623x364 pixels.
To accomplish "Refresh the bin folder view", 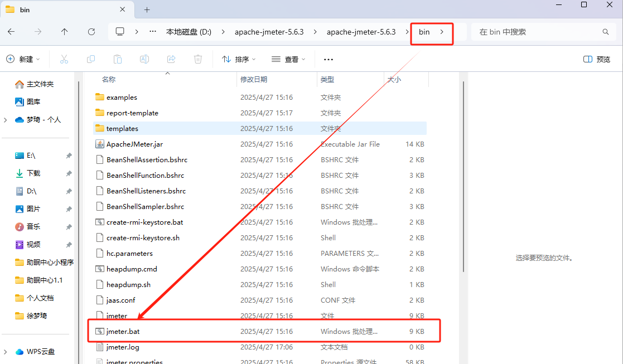I will coord(91,32).
